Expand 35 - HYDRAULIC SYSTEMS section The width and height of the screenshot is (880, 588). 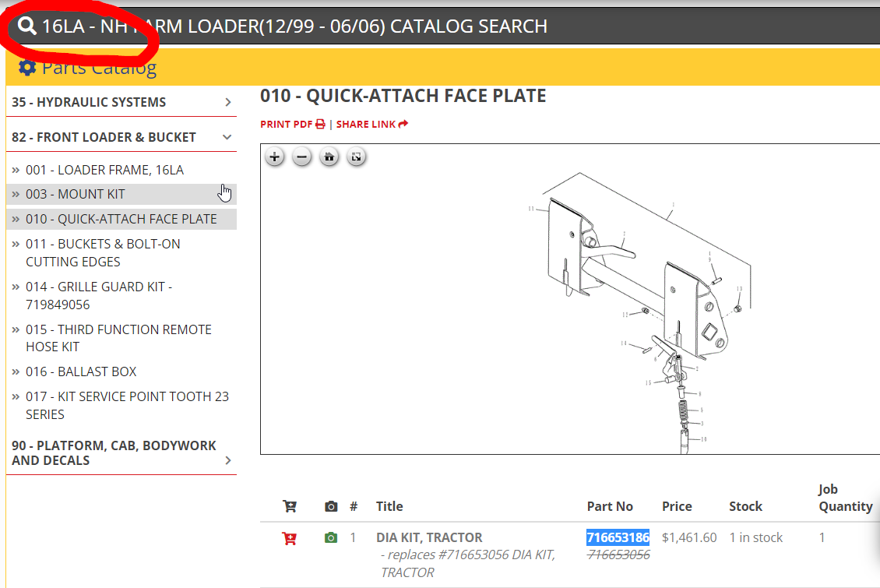[121, 102]
